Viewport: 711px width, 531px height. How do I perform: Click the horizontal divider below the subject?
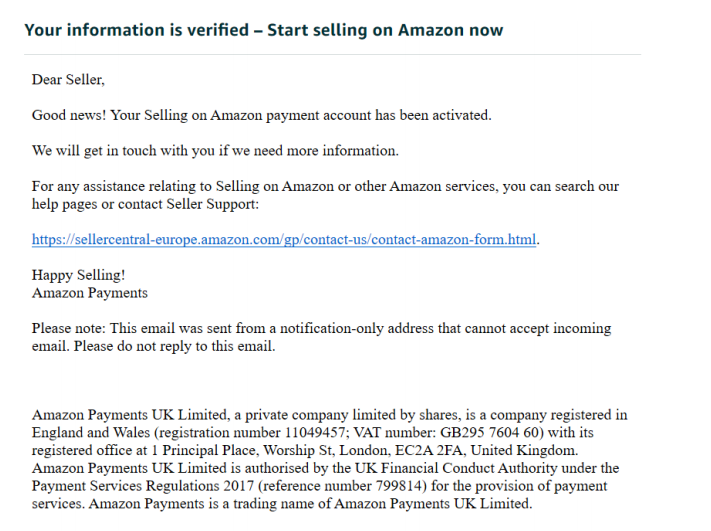(332, 54)
